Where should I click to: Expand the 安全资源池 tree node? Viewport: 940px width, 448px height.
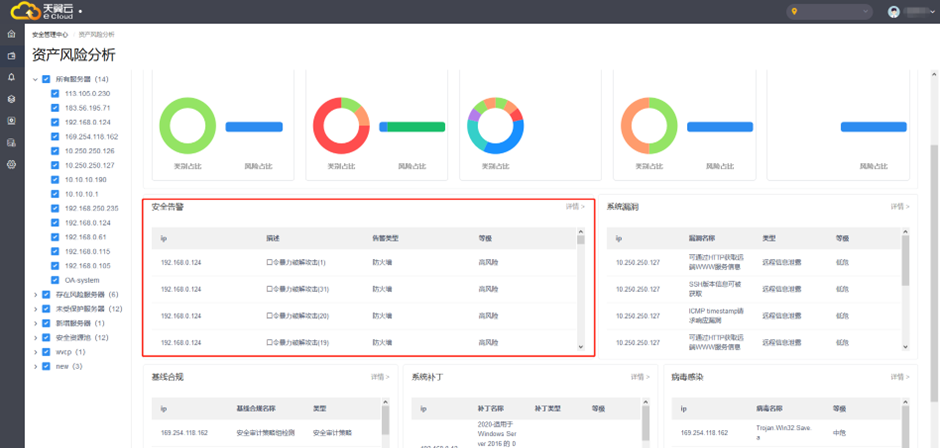point(35,338)
